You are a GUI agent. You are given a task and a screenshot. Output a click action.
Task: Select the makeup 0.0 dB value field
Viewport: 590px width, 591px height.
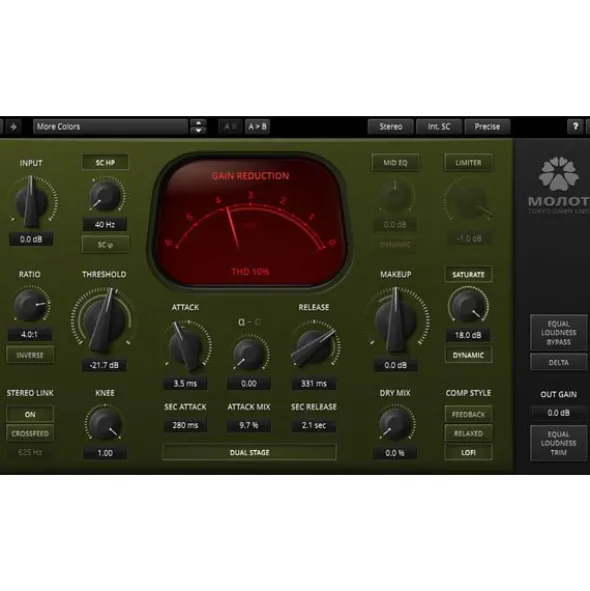[395, 365]
